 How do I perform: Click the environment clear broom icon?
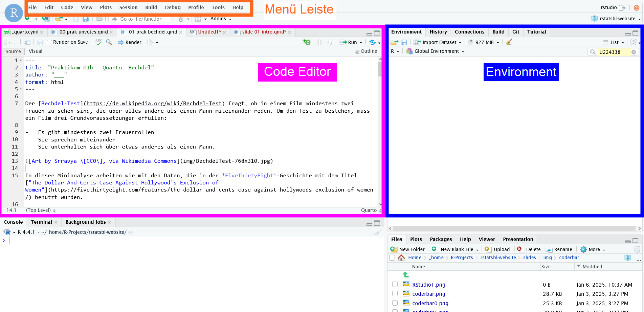[x=509, y=42]
